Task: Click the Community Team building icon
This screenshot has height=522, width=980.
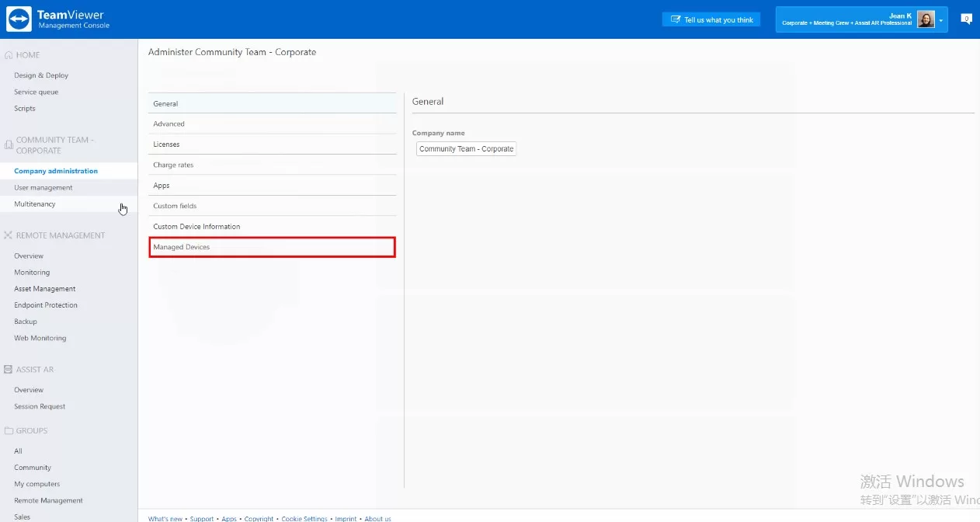Action: tap(9, 145)
